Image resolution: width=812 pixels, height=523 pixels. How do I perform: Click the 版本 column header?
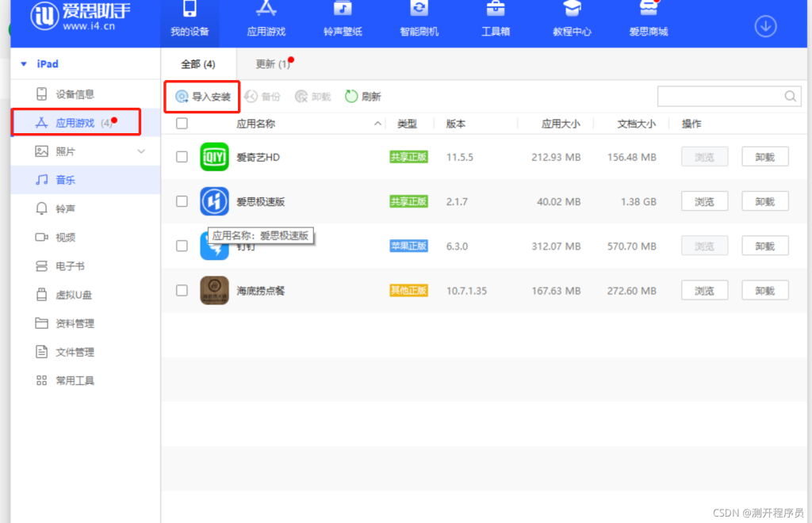click(x=456, y=124)
